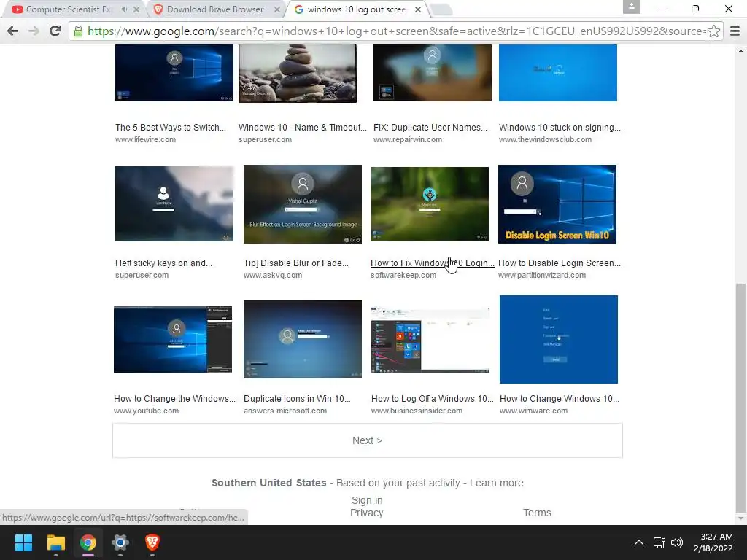Open Settings gear in the taskbar

click(x=120, y=542)
